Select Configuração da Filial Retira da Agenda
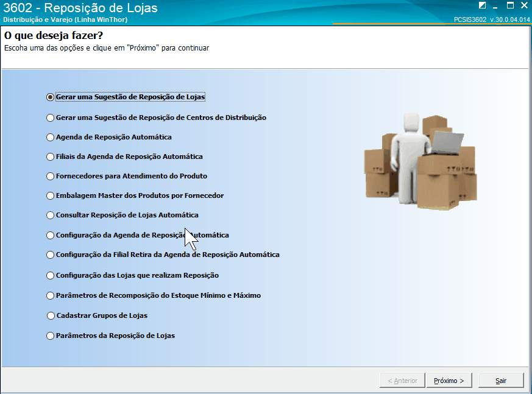This screenshot has width=532, height=394. click(x=163, y=255)
